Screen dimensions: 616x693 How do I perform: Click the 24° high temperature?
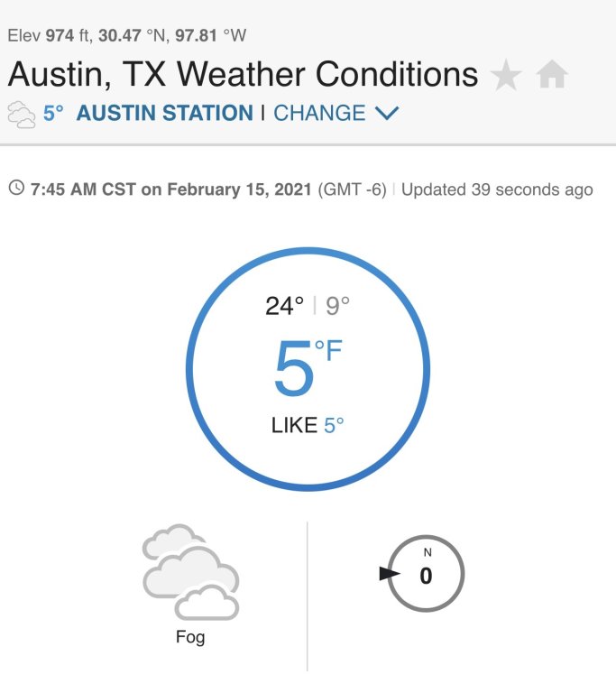click(285, 306)
